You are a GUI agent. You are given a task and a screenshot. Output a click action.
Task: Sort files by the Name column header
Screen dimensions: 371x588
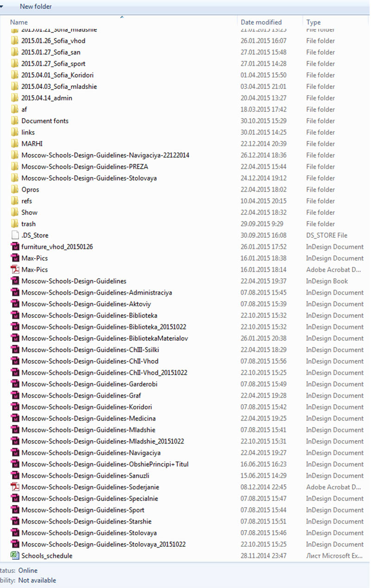coord(19,22)
